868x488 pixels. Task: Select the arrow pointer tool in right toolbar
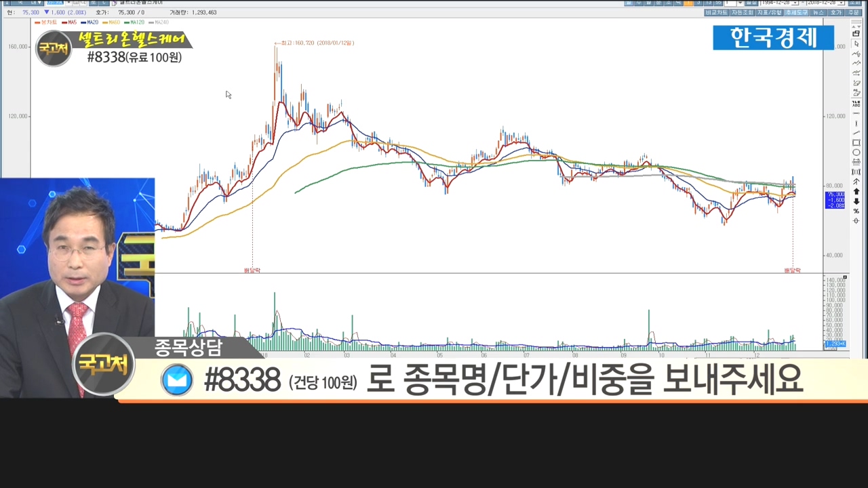point(856,43)
